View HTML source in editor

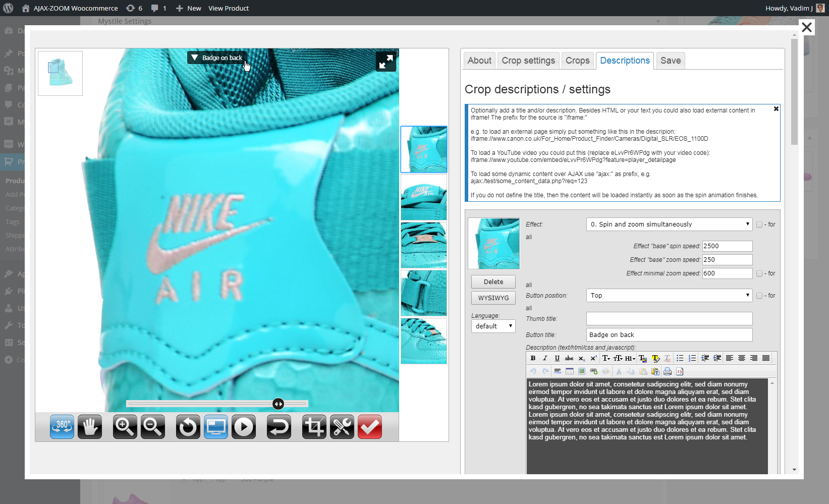point(680,371)
